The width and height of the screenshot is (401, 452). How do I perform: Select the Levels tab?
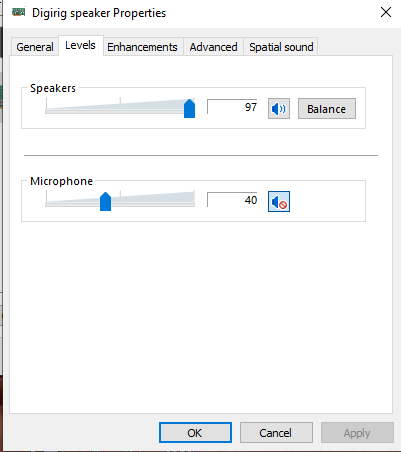tap(80, 45)
